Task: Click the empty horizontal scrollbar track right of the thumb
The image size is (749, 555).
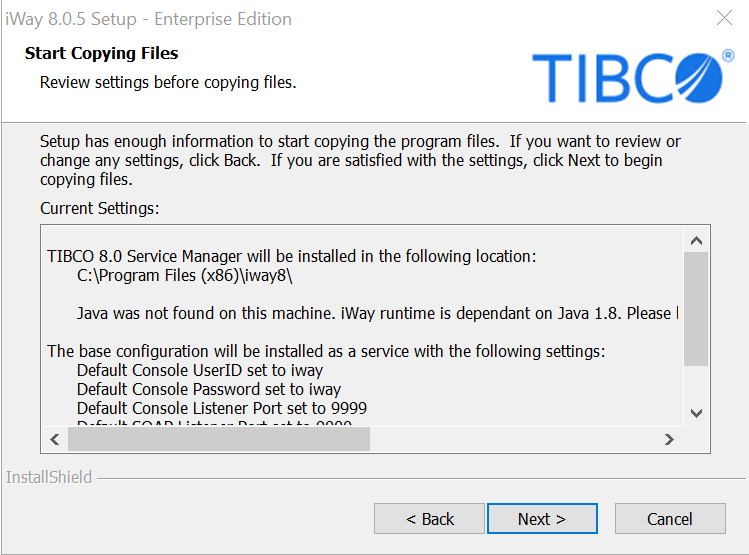Action: (513, 439)
